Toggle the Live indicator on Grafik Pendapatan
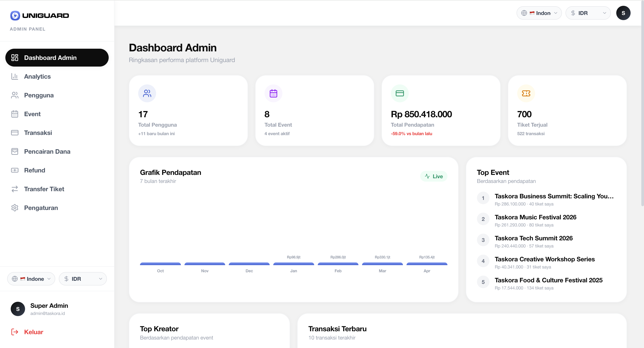 click(x=434, y=176)
